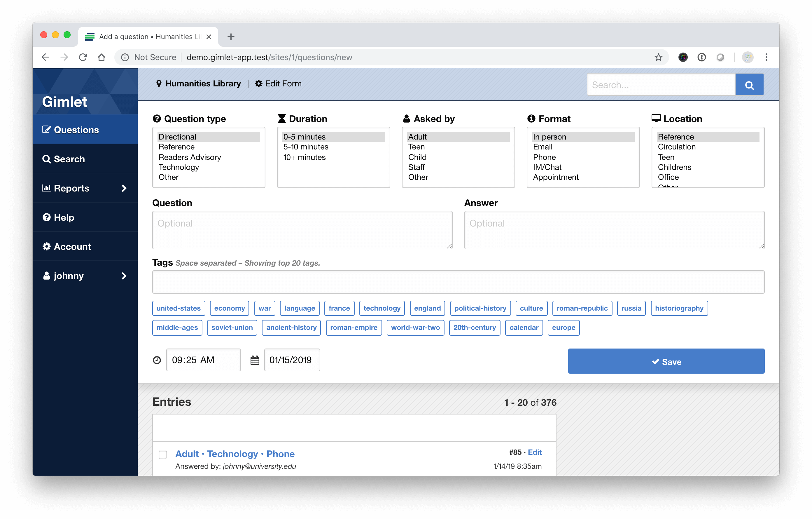Expand the johnny user menu
The width and height of the screenshot is (812, 519).
(85, 276)
